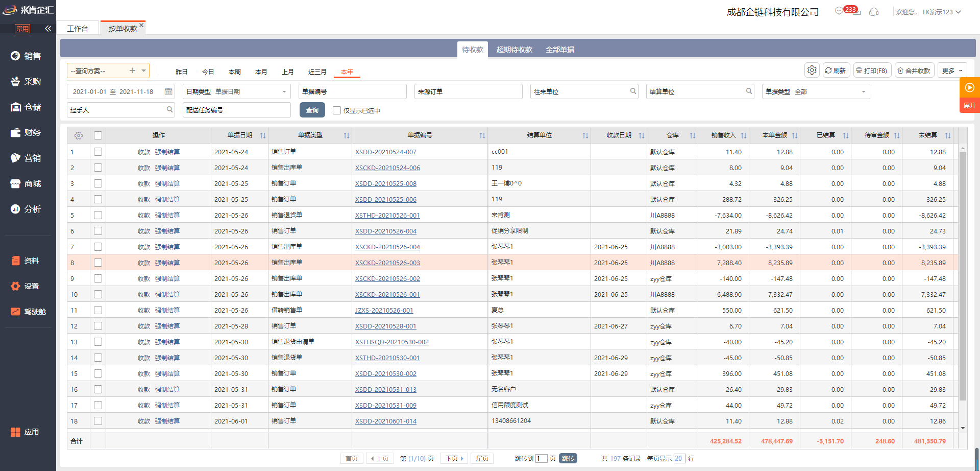Click the settings gear icon near refresh button
This screenshot has width=980, height=471.
click(812, 70)
